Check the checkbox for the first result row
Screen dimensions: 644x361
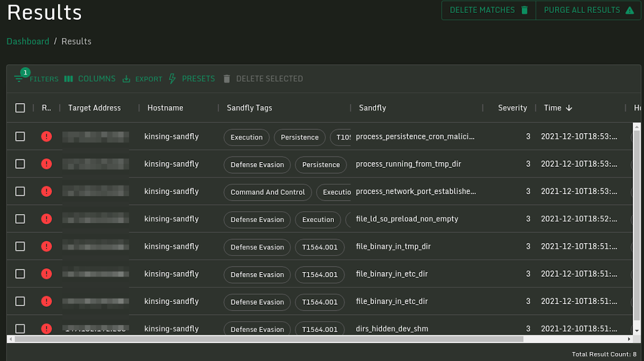pyautogui.click(x=20, y=136)
